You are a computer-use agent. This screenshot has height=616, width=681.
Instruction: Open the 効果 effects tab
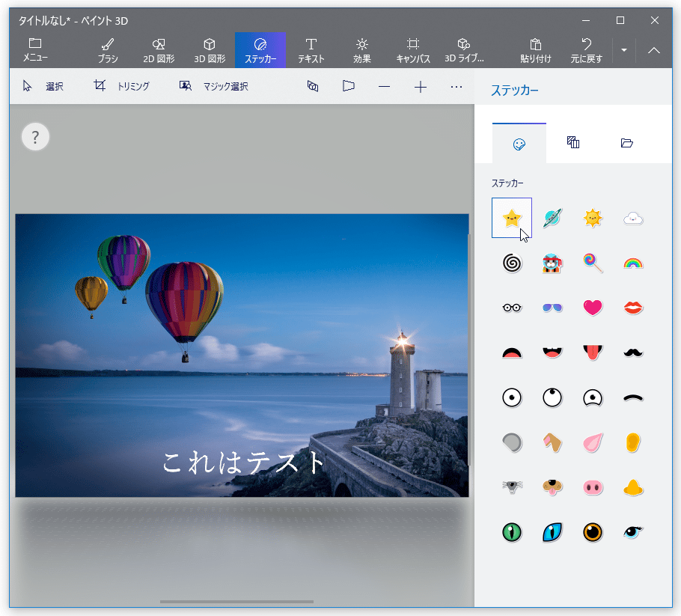point(361,50)
